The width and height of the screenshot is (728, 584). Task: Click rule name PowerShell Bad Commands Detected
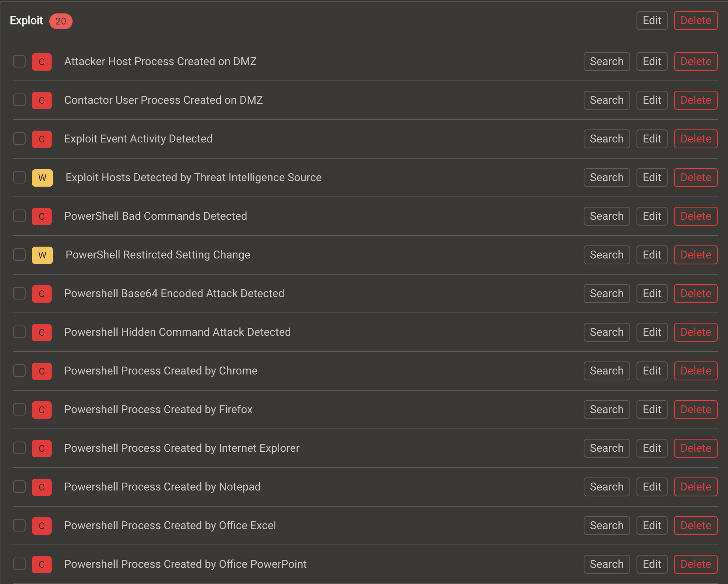[156, 216]
